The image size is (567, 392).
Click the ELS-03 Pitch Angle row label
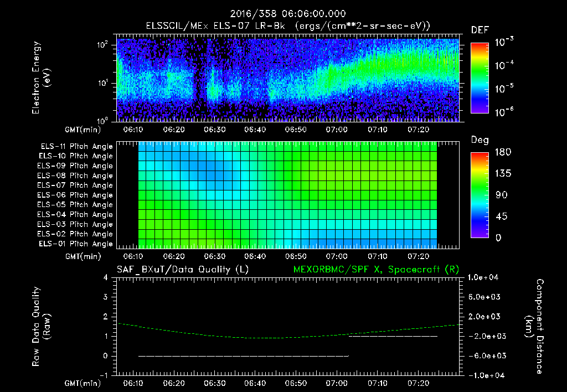pyautogui.click(x=75, y=225)
